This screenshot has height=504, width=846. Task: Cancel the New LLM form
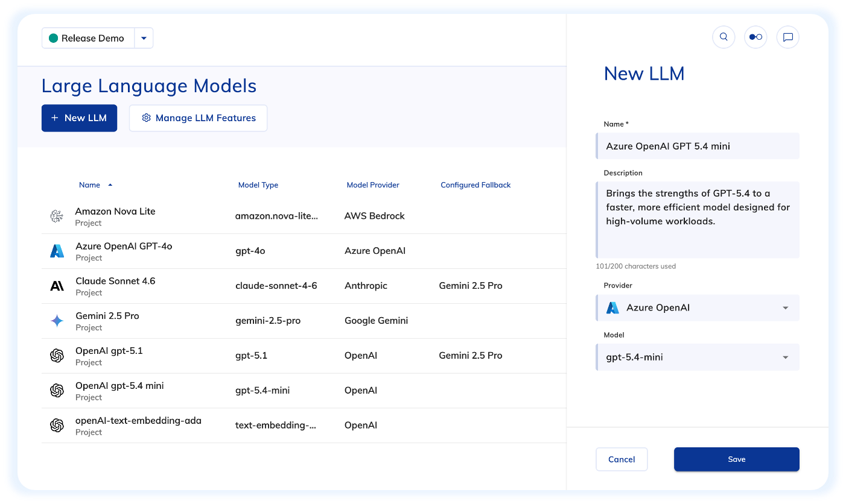click(622, 459)
